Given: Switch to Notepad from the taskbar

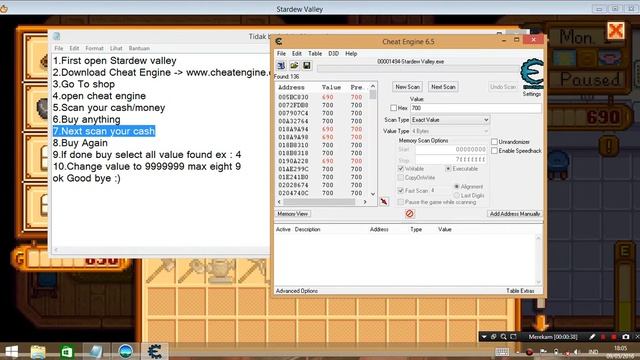Looking at the screenshot, I should tap(96, 351).
